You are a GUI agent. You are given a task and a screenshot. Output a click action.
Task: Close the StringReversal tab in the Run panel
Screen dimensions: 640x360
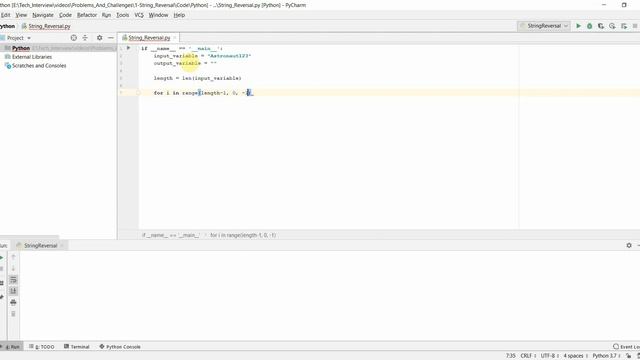[62, 246]
